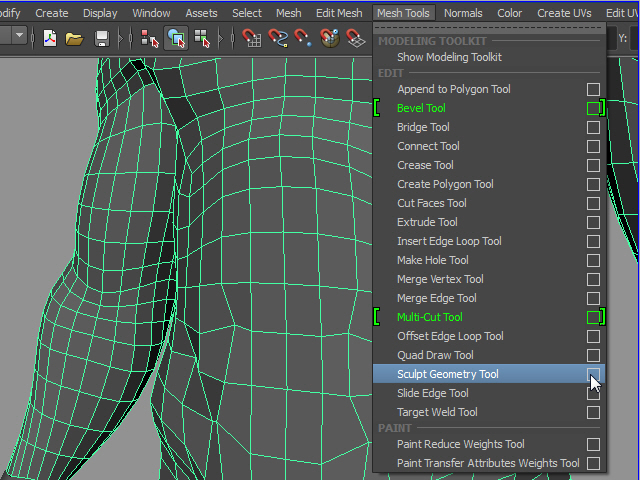Image resolution: width=640 pixels, height=480 pixels.
Task: Choose Select by Object Type icon
Action: pos(176,38)
